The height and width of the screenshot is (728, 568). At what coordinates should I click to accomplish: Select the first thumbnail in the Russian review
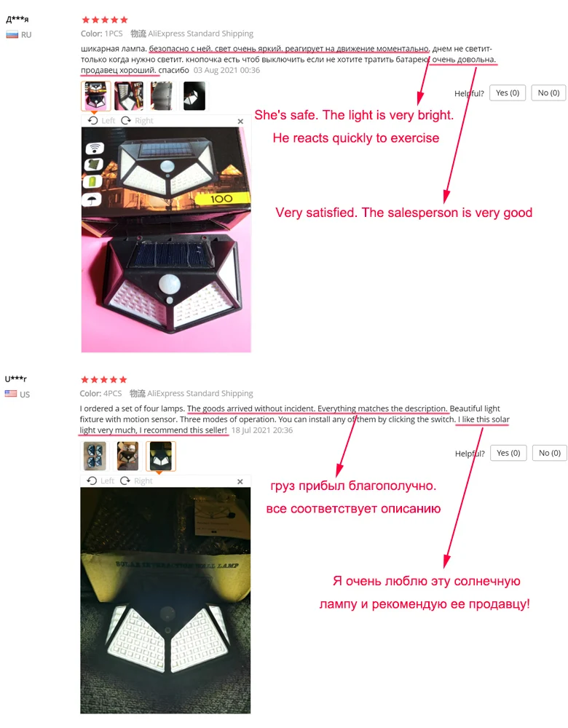coord(95,95)
